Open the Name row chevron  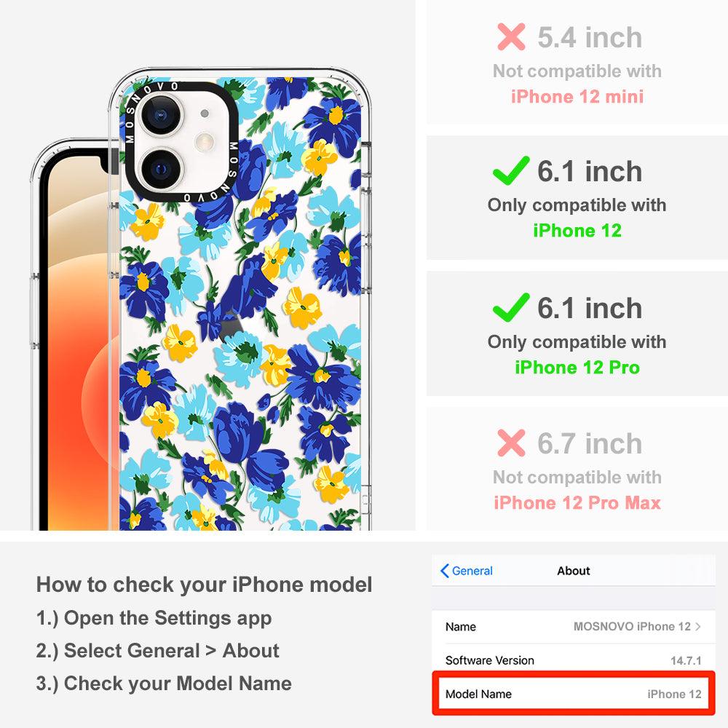[698, 626]
